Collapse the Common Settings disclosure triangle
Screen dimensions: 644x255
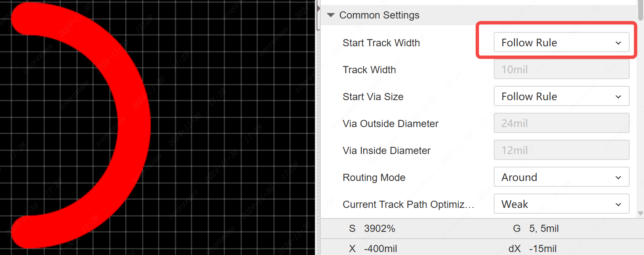coord(331,15)
